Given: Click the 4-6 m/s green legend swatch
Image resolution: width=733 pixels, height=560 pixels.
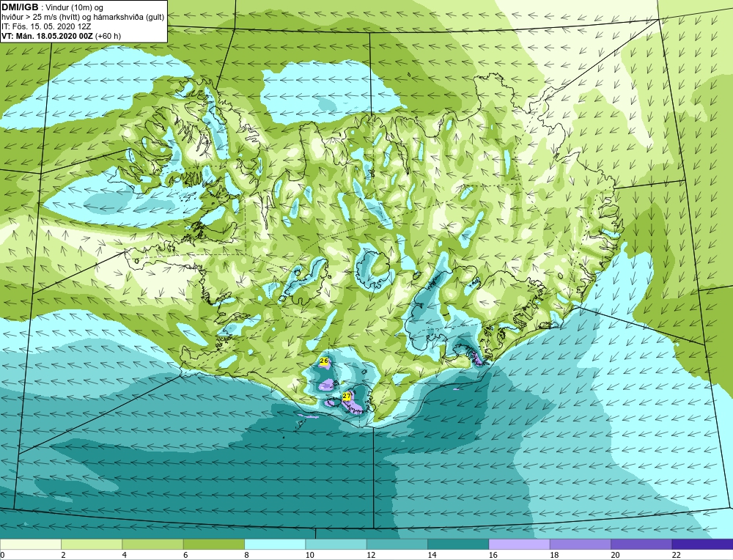Looking at the screenshot, I should (x=153, y=545).
